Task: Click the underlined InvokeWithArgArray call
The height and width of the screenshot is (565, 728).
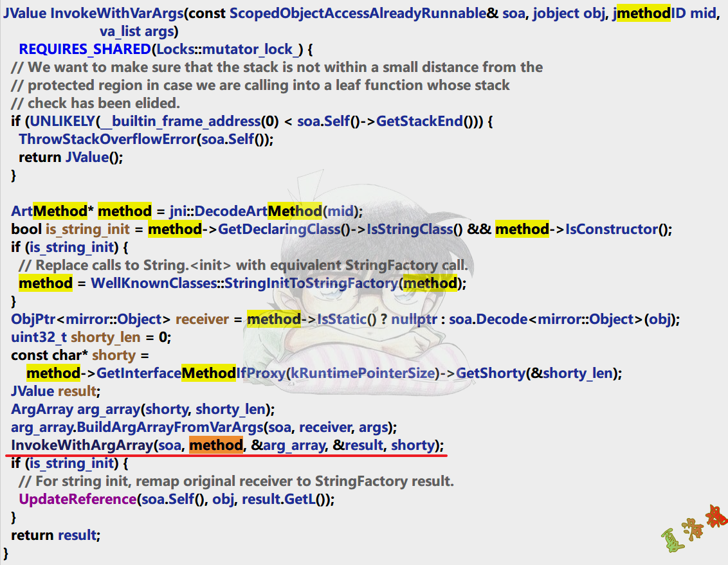Action: 84,445
